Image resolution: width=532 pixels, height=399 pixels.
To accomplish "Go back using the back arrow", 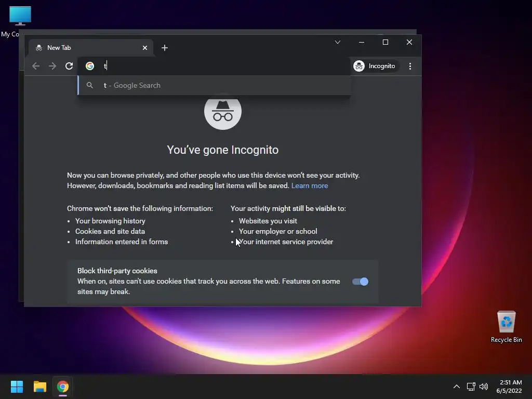I will pos(36,66).
